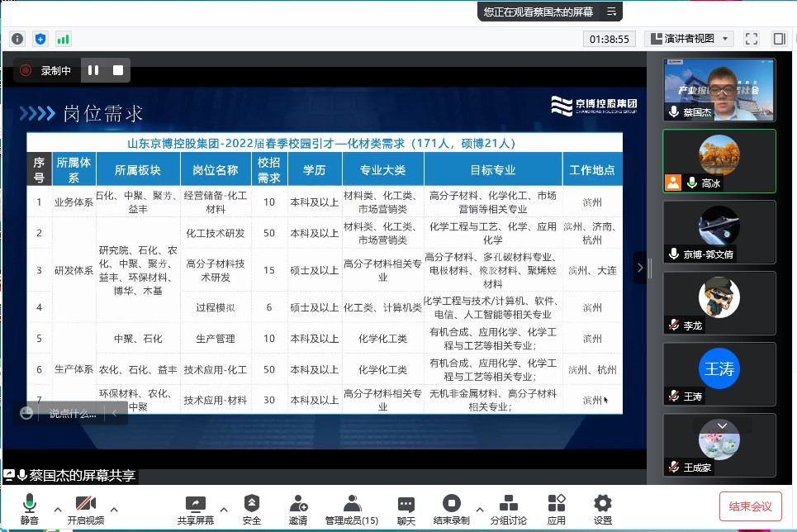Screen dimensions: 797x532
Task: Click slide title 岗位需求
Action: (102, 113)
